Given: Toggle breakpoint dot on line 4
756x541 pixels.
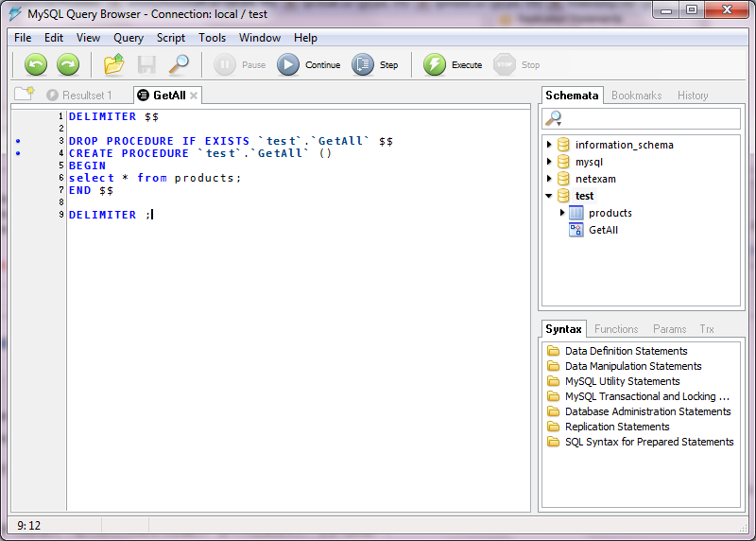Looking at the screenshot, I should tap(18, 153).
